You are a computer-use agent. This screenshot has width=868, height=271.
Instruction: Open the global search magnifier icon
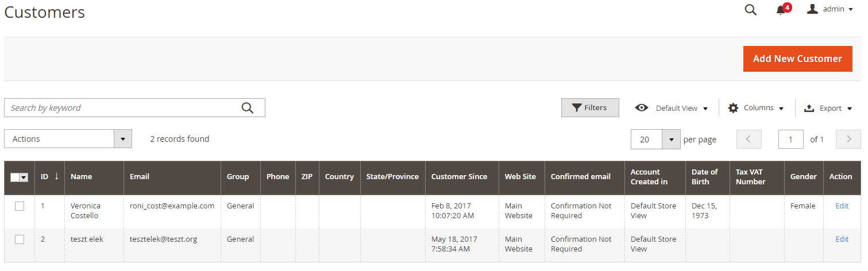[750, 10]
